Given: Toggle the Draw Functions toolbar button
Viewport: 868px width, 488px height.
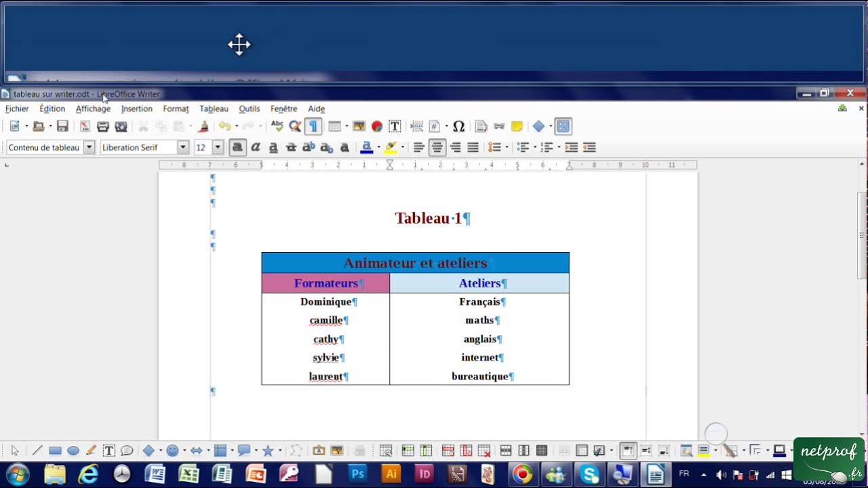Looking at the screenshot, I should click(x=563, y=126).
